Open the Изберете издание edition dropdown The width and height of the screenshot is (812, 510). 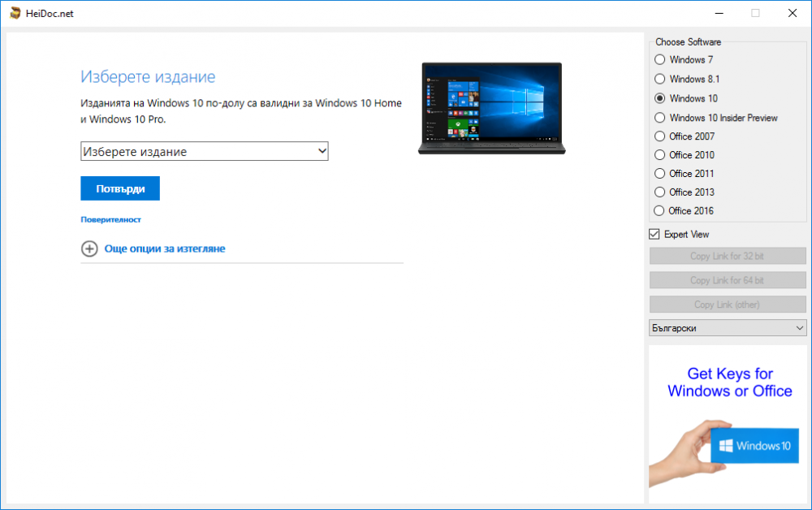coord(205,151)
